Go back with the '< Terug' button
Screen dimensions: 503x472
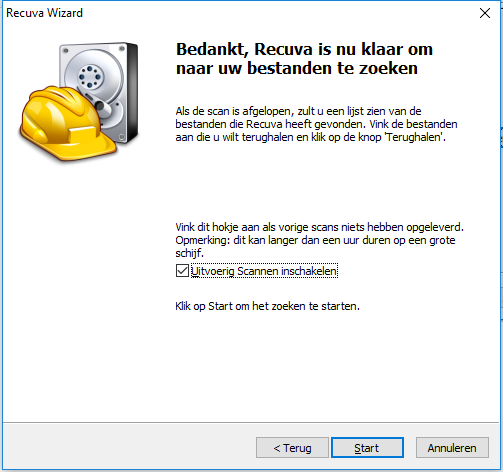pyautogui.click(x=292, y=448)
